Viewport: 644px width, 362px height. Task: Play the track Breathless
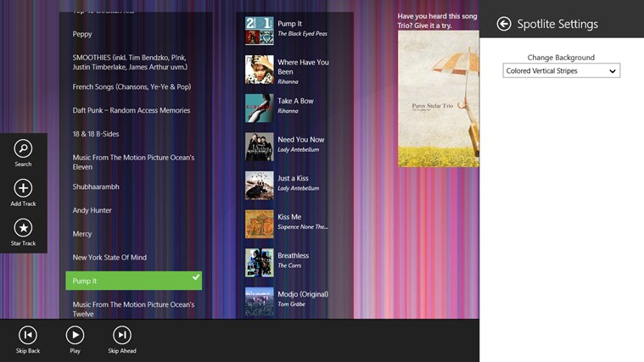click(293, 255)
